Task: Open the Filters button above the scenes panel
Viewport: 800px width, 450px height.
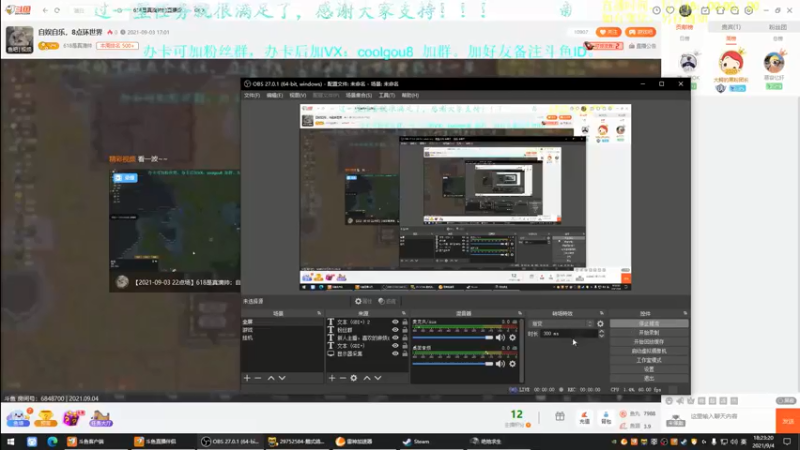Action: tap(387, 302)
